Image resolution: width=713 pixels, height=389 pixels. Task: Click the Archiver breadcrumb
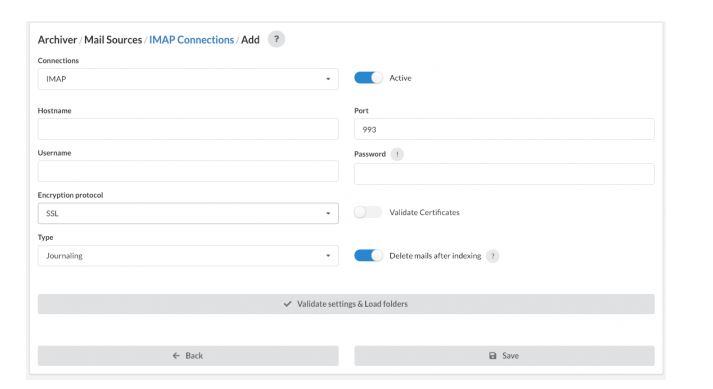57,40
